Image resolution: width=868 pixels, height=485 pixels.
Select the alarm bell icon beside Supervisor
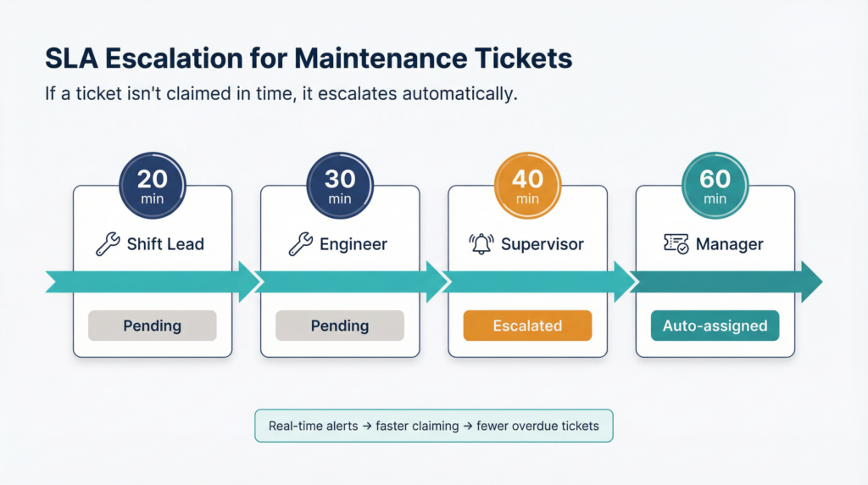(x=481, y=243)
